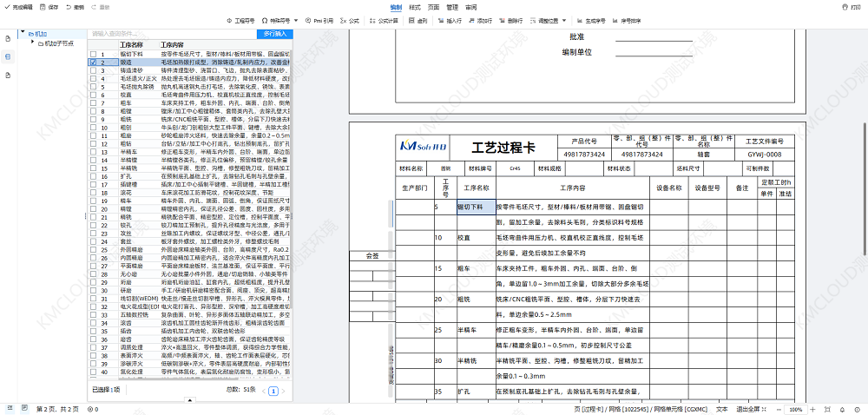Open the first sidebar document icon
This screenshot has height=415, width=868.
click(8, 39)
